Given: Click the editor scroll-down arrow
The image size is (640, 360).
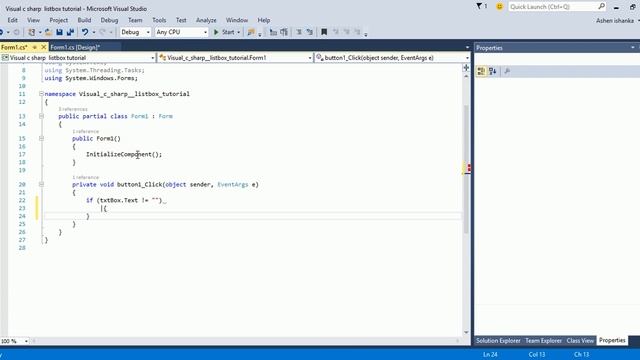Looking at the screenshot, I should point(466,332).
